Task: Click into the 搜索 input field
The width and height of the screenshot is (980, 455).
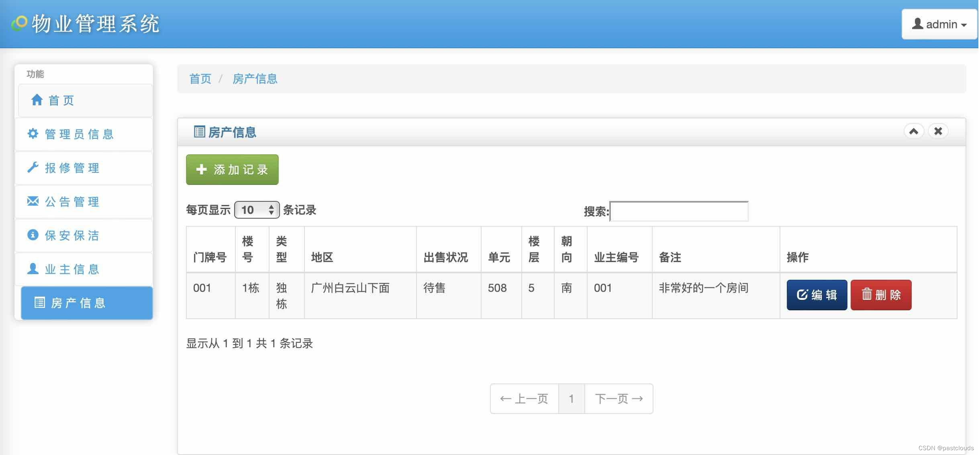Action: pos(679,211)
